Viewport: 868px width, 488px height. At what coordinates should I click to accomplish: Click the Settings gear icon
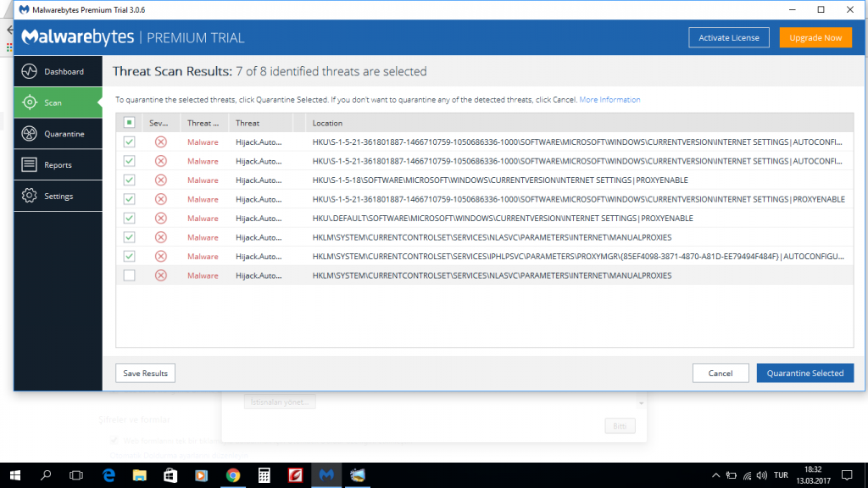tap(30, 196)
